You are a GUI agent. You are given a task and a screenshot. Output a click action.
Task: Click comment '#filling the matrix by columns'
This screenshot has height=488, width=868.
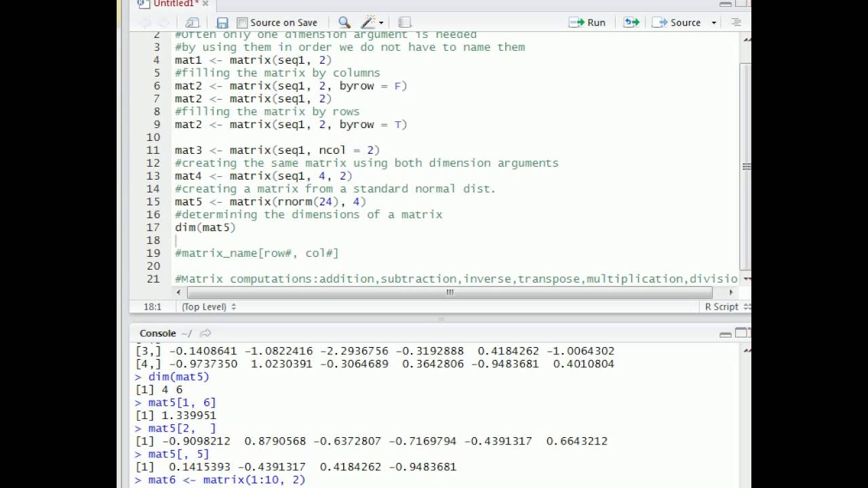click(x=277, y=73)
